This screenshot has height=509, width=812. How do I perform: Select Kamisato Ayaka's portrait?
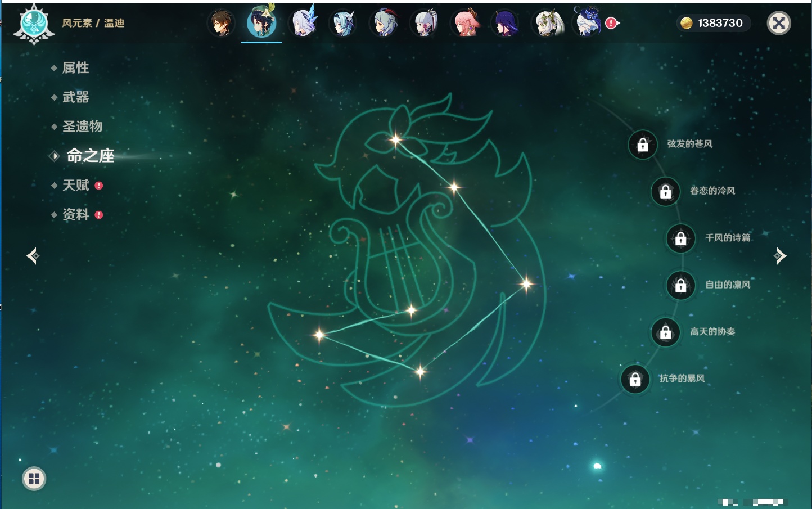click(425, 24)
